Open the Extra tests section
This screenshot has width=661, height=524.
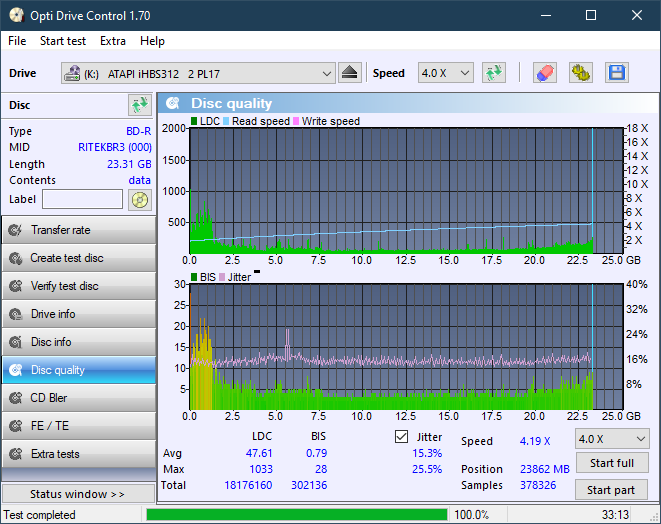tap(79, 454)
